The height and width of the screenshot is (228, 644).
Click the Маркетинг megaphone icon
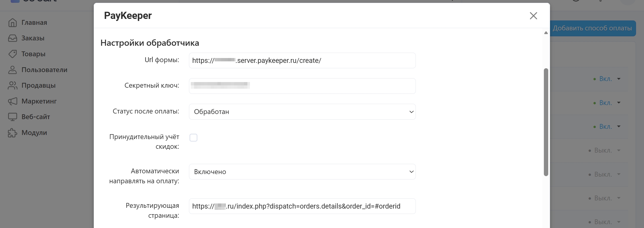(12, 101)
